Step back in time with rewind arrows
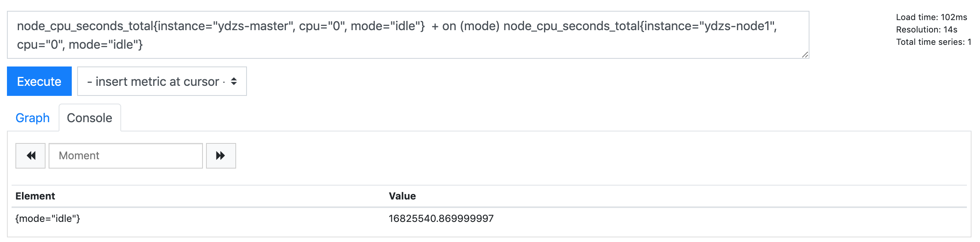Viewport: 980px width, 242px height. [30, 156]
